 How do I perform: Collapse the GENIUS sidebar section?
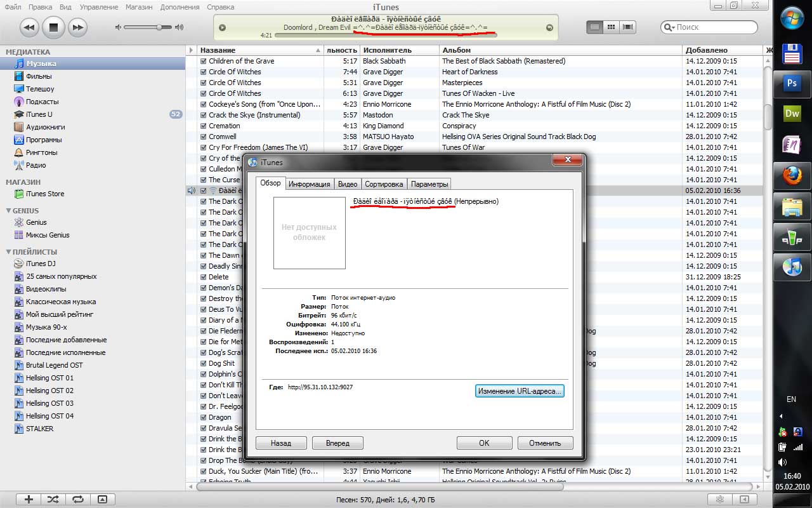(9, 211)
